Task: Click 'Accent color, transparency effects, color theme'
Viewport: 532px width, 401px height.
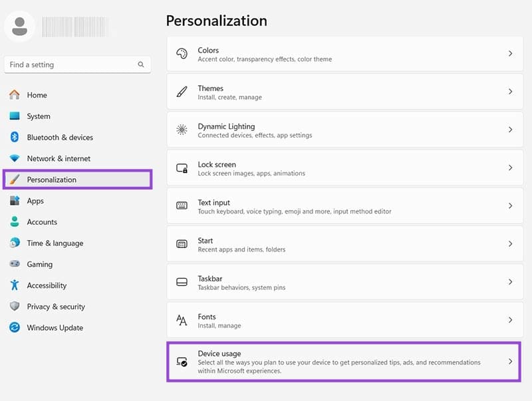Action: coord(265,59)
